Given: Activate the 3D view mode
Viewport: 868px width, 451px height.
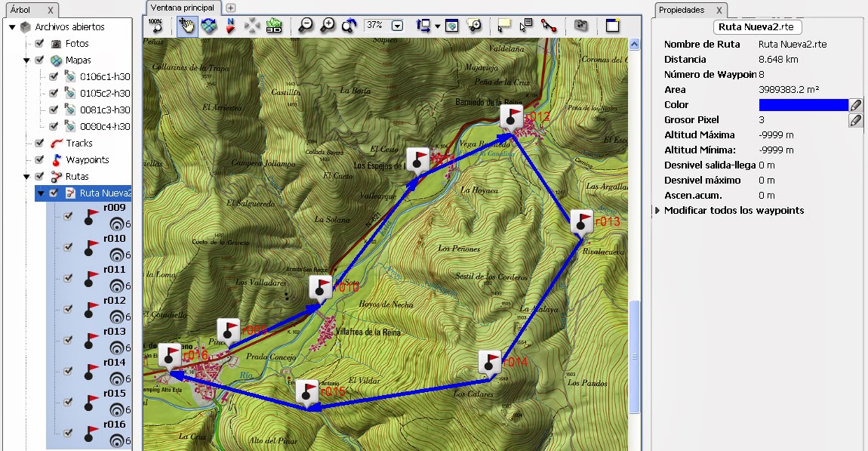Looking at the screenshot, I should pyautogui.click(x=273, y=25).
